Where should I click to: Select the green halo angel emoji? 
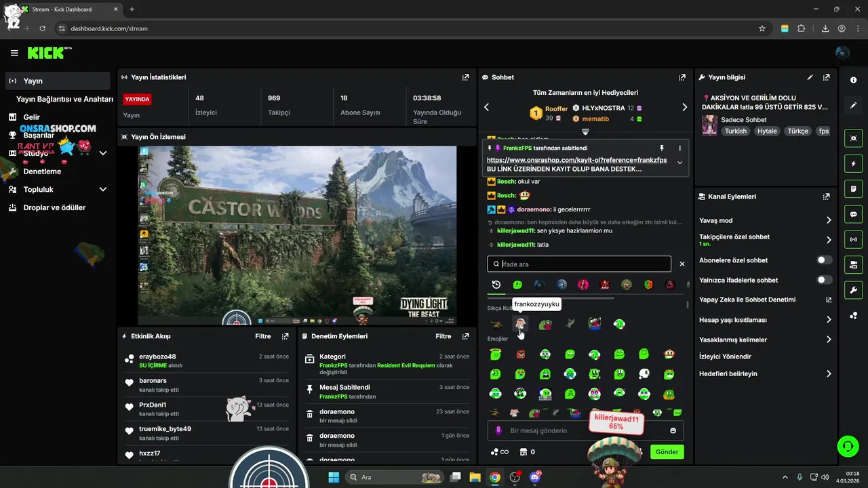pyautogui.click(x=496, y=354)
